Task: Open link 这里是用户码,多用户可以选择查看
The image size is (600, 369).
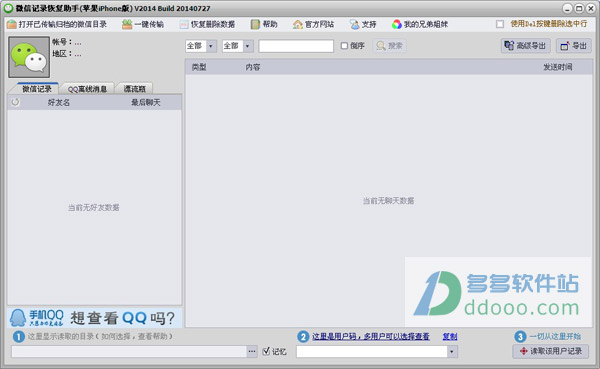Action: click(x=371, y=336)
